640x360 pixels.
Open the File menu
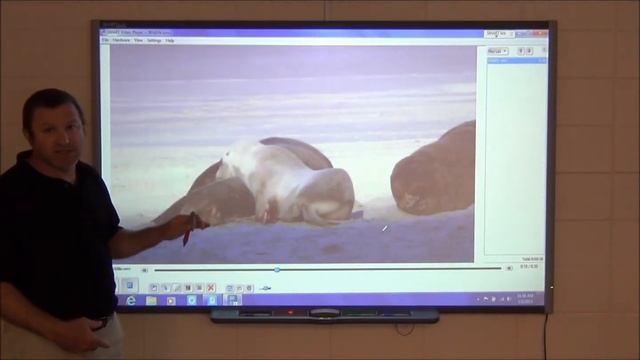pos(105,40)
